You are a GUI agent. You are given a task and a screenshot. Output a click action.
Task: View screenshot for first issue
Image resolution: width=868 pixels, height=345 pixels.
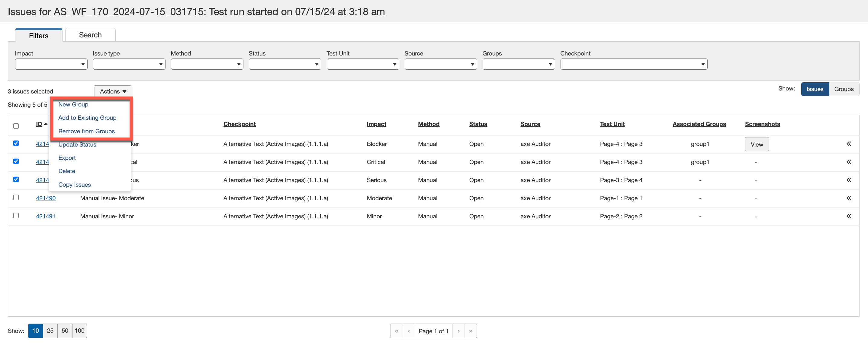(x=757, y=144)
